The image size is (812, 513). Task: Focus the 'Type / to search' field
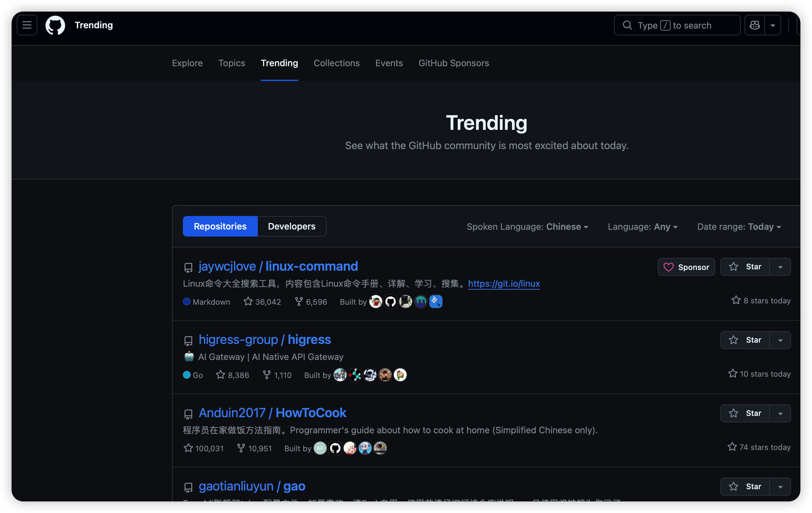coord(677,25)
